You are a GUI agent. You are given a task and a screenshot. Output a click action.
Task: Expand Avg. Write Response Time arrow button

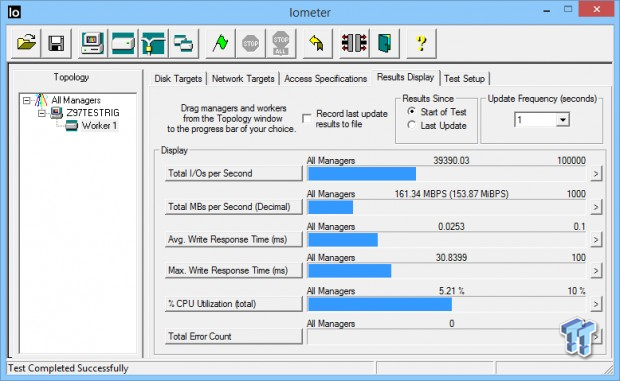tap(596, 240)
